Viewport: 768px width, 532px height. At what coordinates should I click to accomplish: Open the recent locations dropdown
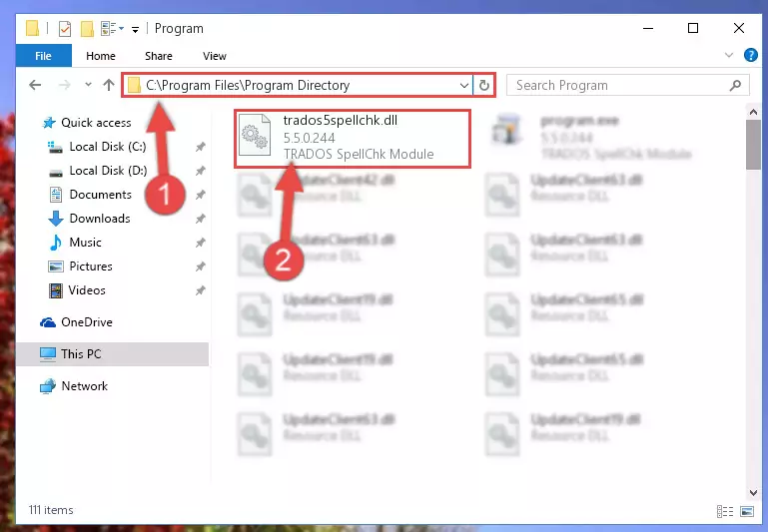click(88, 85)
